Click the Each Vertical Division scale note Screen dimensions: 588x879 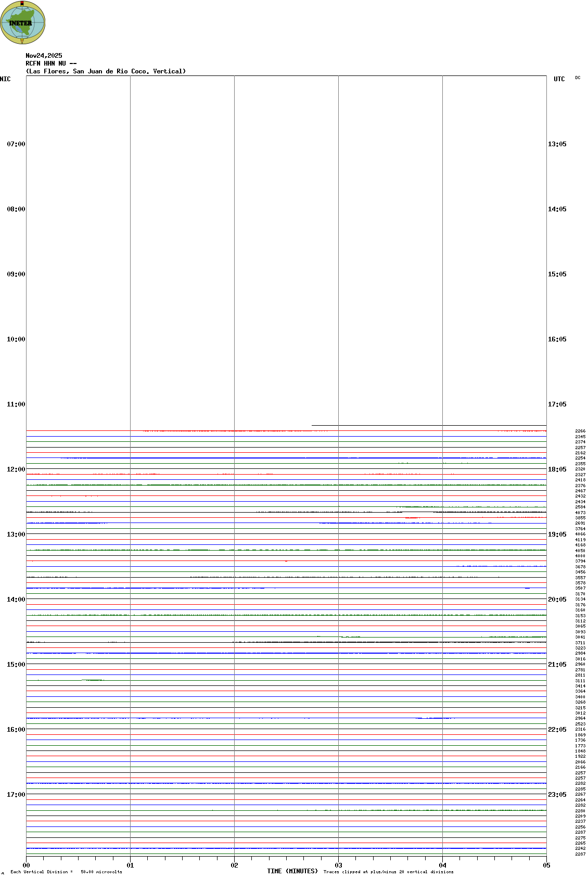tap(66, 872)
